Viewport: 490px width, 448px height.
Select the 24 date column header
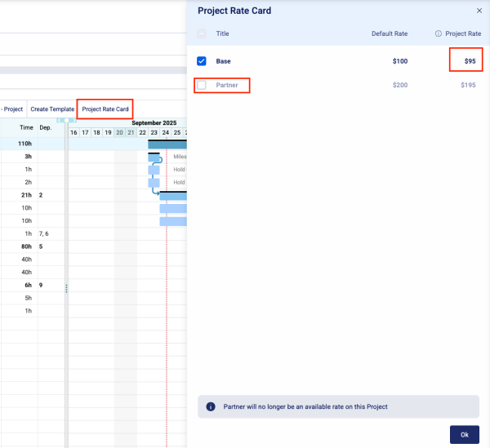tap(166, 132)
